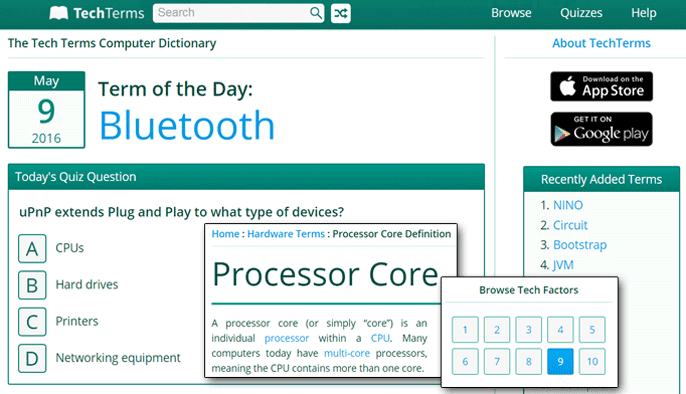This screenshot has width=686, height=394.
Task: Go to Hardware Terms in the breadcrumb
Action: click(x=286, y=234)
